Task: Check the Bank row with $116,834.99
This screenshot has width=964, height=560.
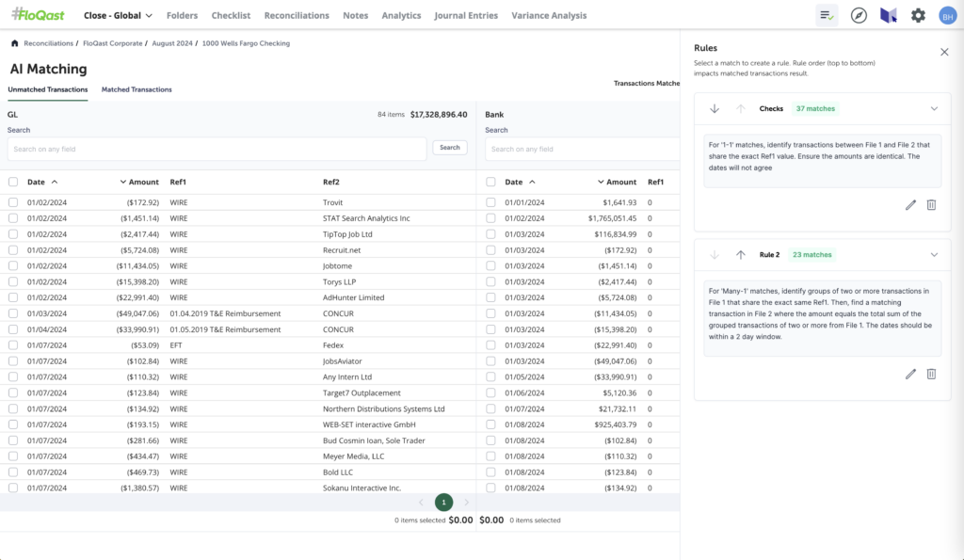Action: click(x=490, y=234)
